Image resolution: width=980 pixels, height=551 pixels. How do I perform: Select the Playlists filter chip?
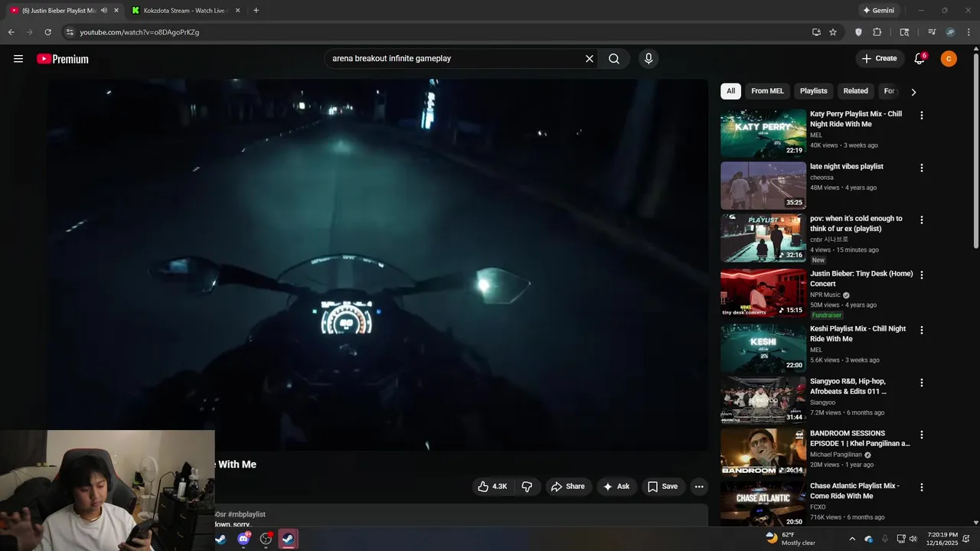[813, 91]
